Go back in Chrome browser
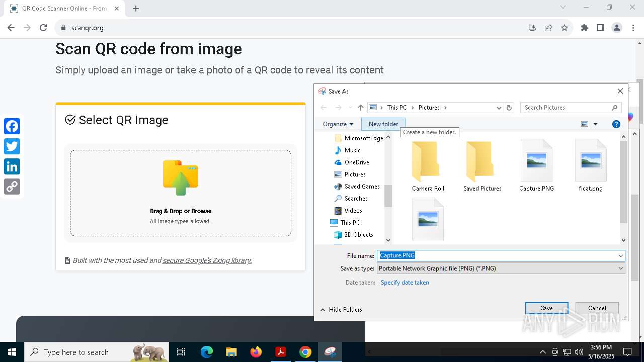Screen dimensions: 644x362 click(x=11, y=28)
